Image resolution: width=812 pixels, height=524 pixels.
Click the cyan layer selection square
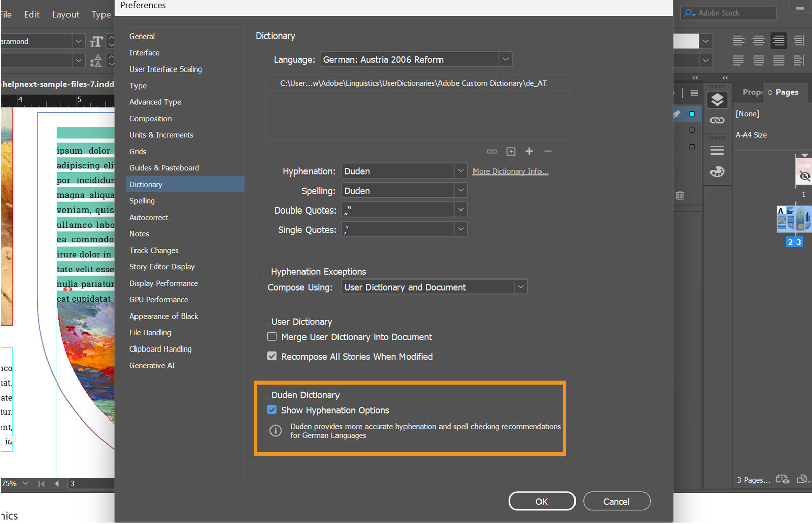coord(692,114)
